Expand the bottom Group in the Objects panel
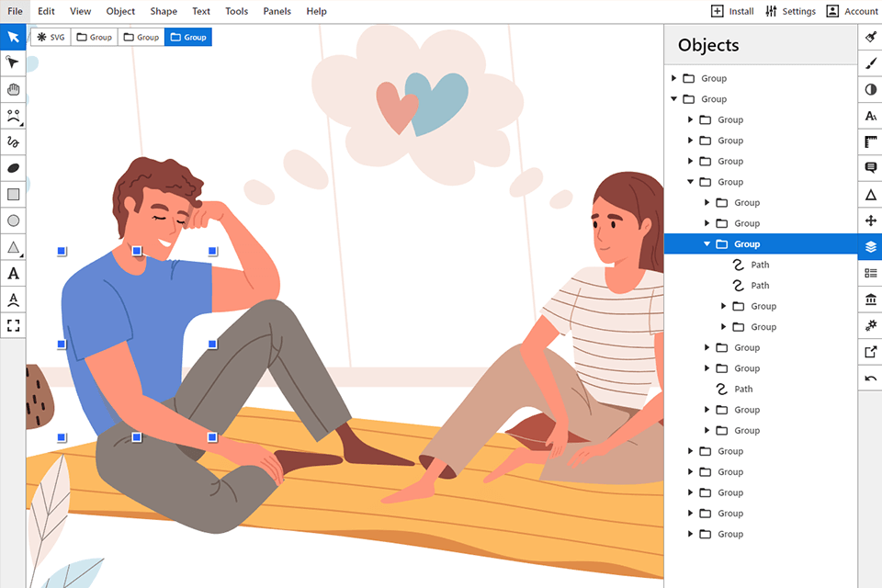This screenshot has width=882, height=588. (x=691, y=534)
